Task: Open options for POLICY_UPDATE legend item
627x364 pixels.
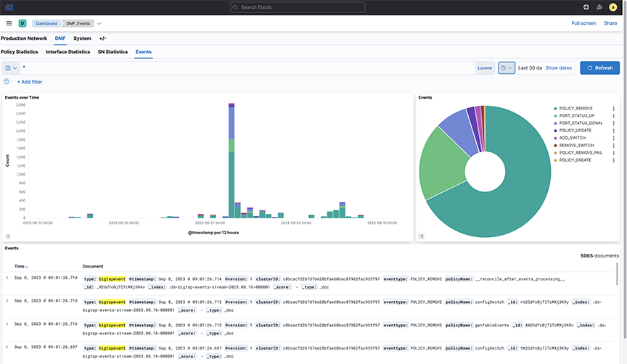Action: [613, 131]
